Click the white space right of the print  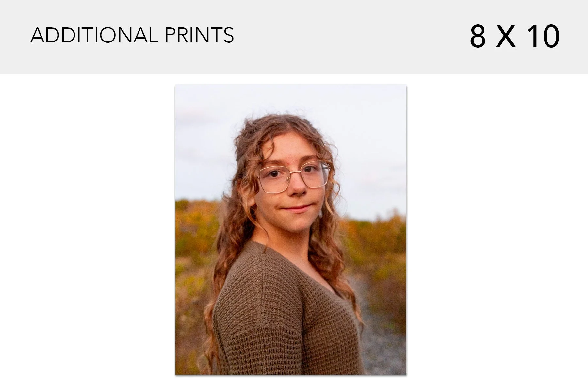(497, 229)
